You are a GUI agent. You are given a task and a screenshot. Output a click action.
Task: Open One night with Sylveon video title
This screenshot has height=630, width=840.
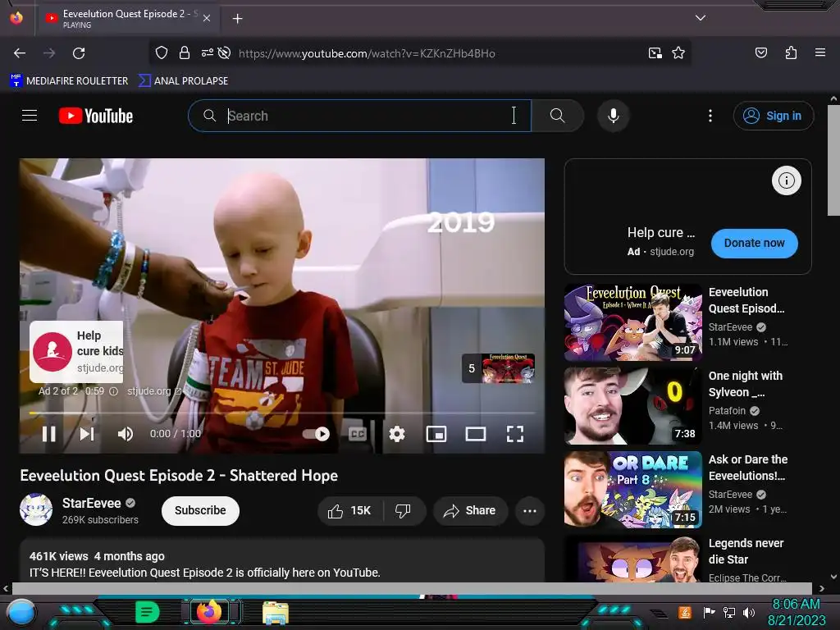tap(745, 384)
